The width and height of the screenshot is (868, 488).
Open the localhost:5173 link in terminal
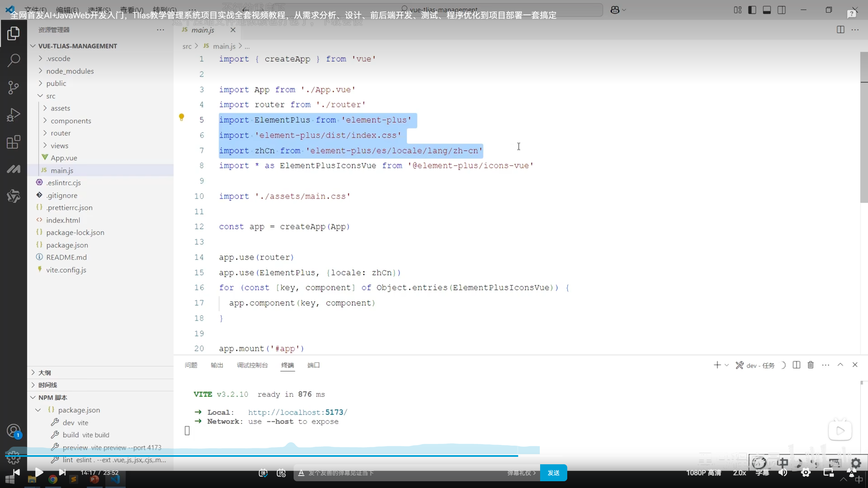coord(297,412)
